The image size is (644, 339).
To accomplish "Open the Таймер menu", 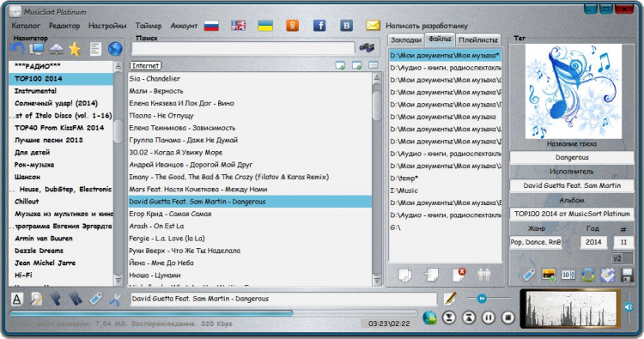I will click(x=149, y=26).
